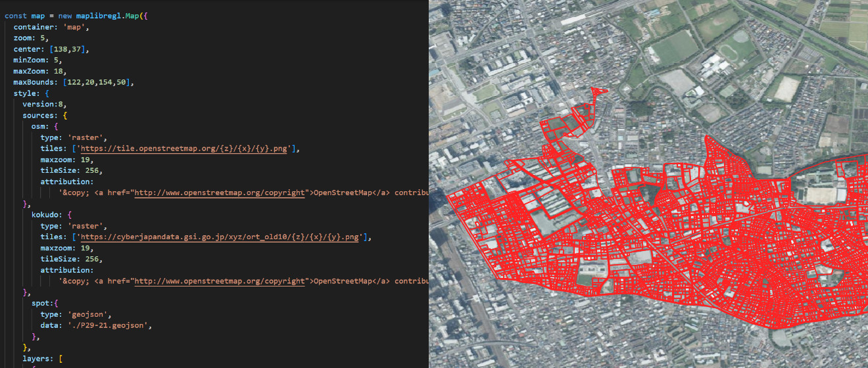868x368 pixels.
Task: Click the style property key
Action: 26,93
